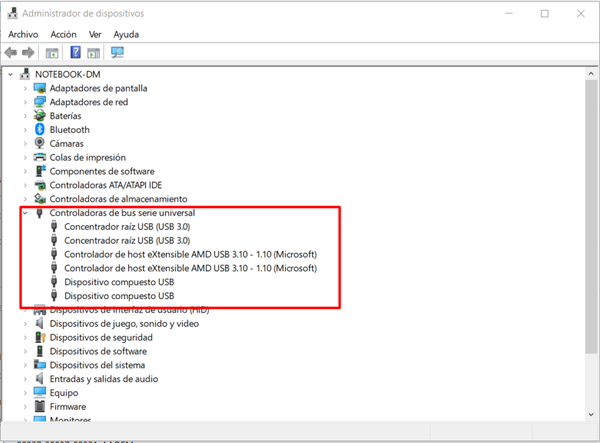The width and height of the screenshot is (600, 443).
Task: Open Help via the question mark icon
Action: tap(75, 52)
